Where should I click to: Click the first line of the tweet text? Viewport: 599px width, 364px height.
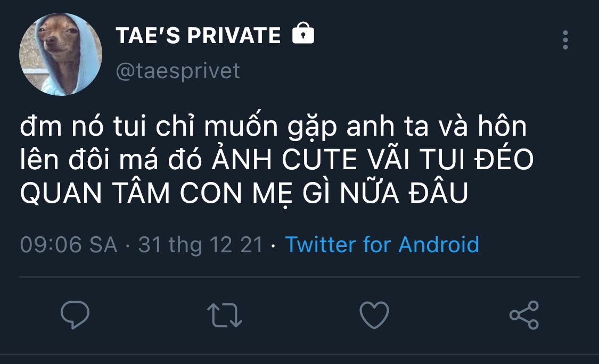click(273, 128)
